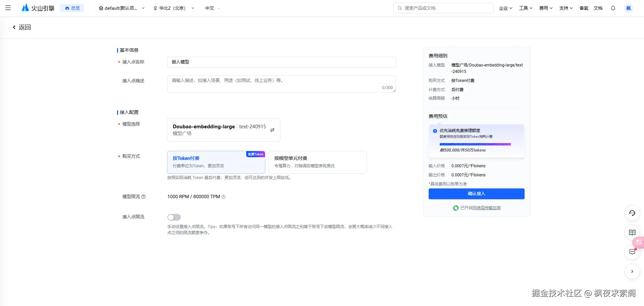
Task: Enable the 接入点限流 toggle switch
Action: coord(174,217)
